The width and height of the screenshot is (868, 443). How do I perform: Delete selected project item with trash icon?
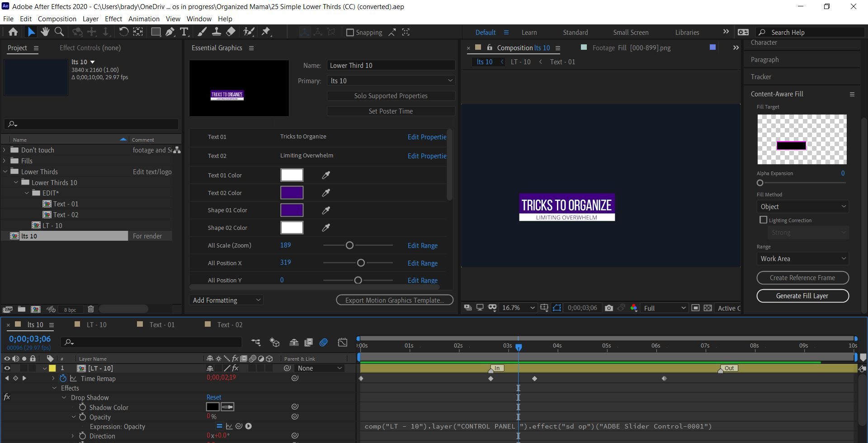(91, 309)
